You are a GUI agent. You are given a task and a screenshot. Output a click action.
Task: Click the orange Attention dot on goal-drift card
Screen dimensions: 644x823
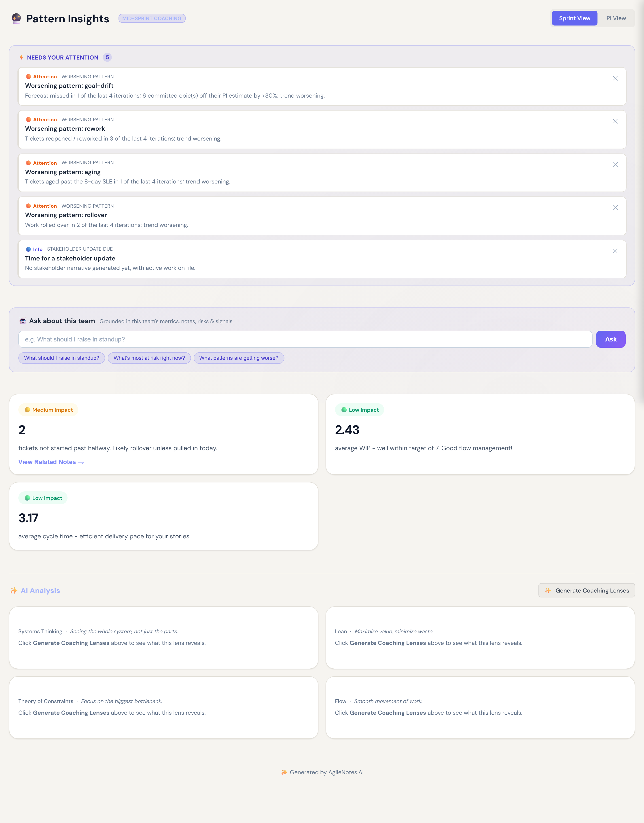pos(28,77)
